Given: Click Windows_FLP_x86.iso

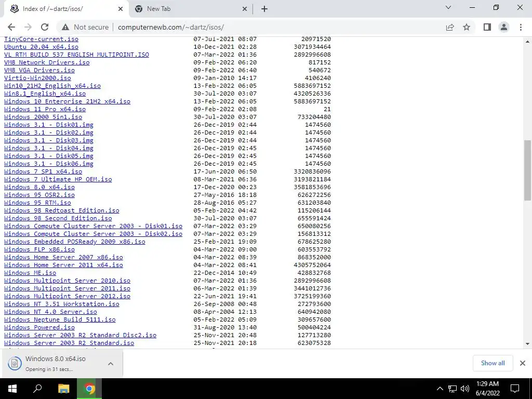Looking at the screenshot, I should coord(39,250).
